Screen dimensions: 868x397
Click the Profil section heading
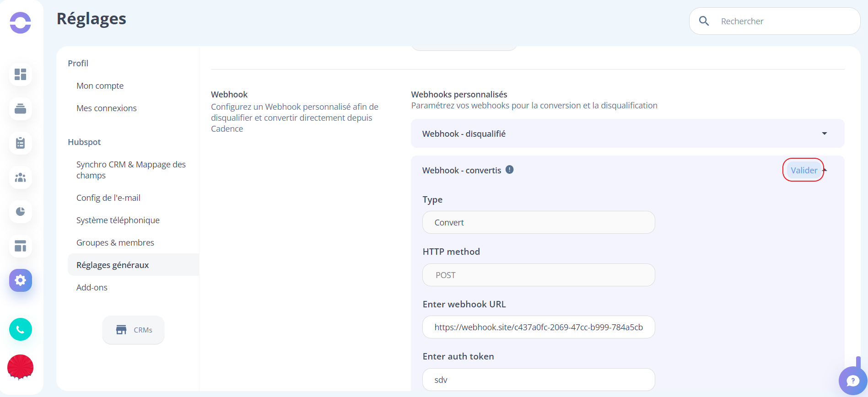coord(78,63)
